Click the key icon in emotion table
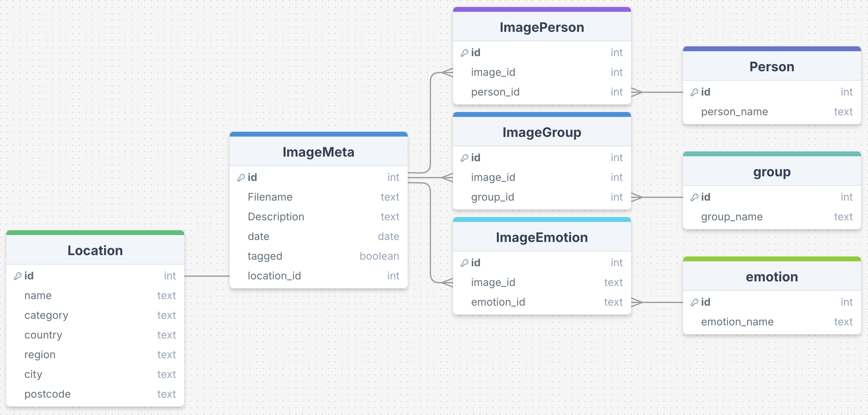 695,302
